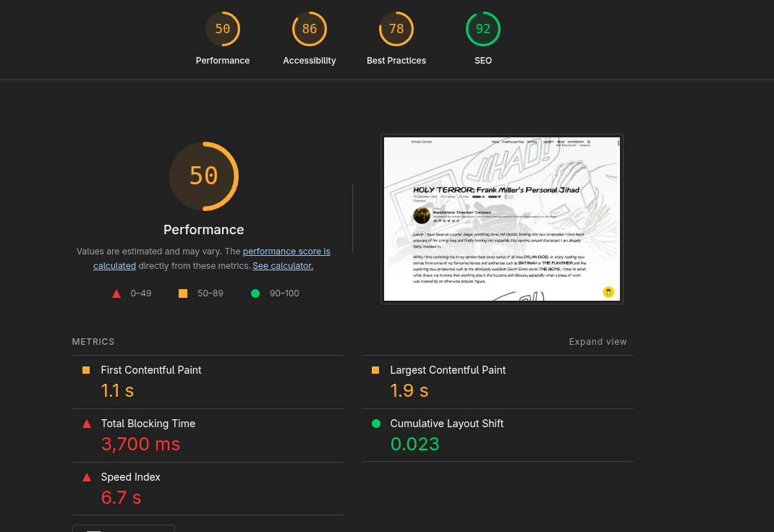Click the Performance score gauge showing 50
The height and width of the screenshot is (532, 774).
pyautogui.click(x=223, y=29)
